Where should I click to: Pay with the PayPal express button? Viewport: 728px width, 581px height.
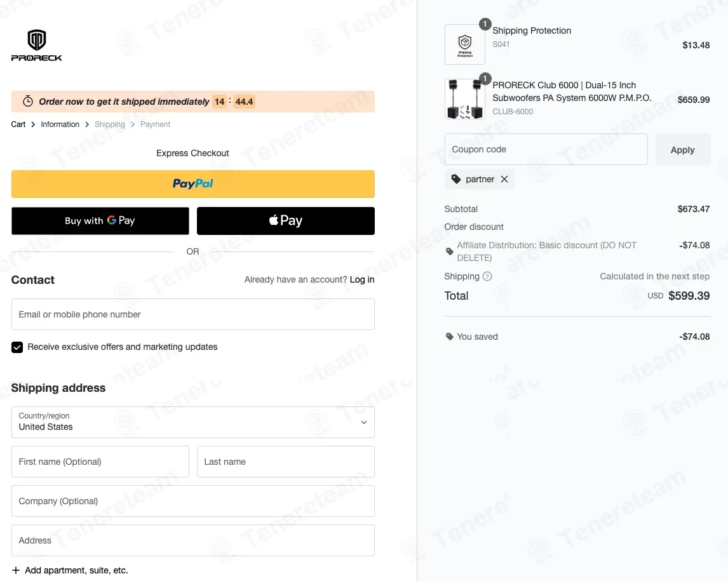pyautogui.click(x=193, y=184)
